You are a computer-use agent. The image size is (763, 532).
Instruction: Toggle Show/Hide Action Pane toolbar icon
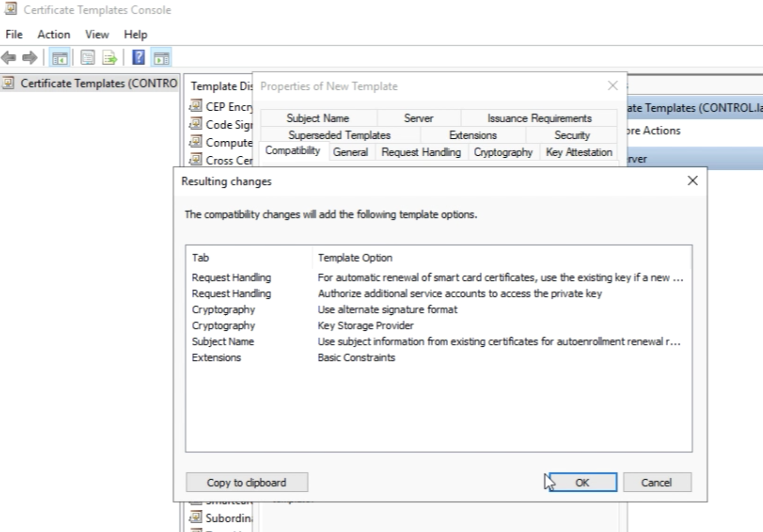coord(161,58)
